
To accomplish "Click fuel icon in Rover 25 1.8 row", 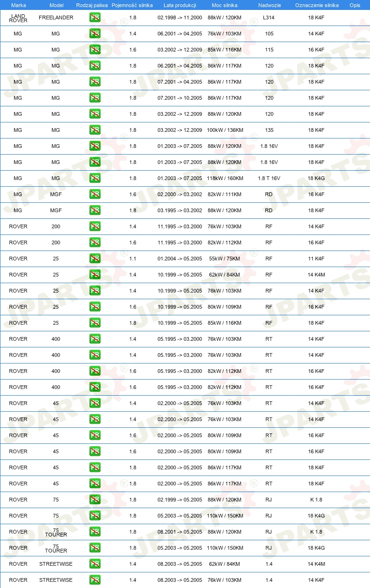I will point(95,323).
